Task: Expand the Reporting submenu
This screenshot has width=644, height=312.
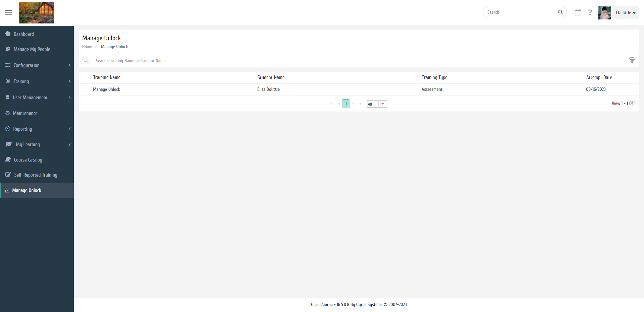Action: click(69, 129)
